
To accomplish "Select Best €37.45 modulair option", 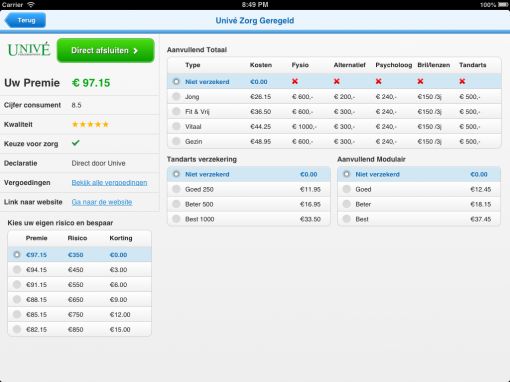I will click(419, 219).
